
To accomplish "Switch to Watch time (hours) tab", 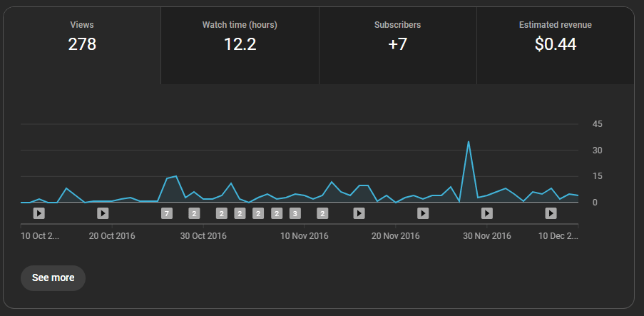I will 240,46.
